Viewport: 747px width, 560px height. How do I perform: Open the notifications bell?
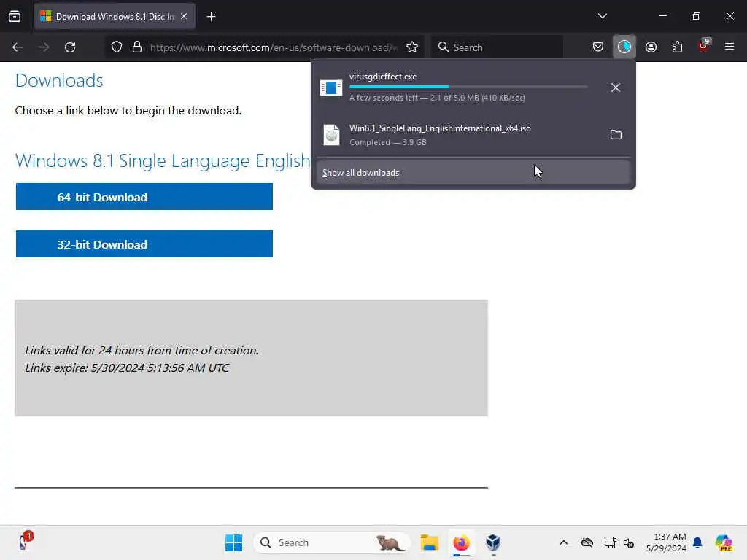tap(697, 542)
